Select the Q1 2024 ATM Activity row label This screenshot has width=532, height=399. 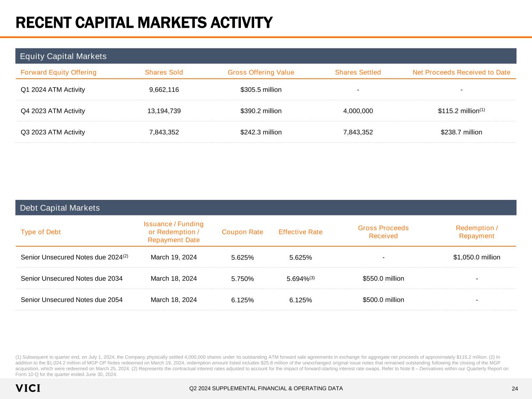point(53,90)
